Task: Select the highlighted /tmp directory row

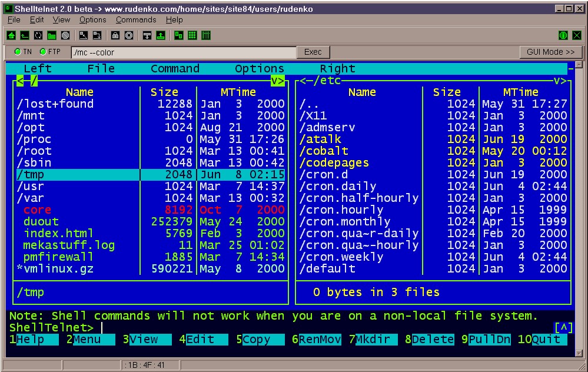Action: tap(151, 175)
